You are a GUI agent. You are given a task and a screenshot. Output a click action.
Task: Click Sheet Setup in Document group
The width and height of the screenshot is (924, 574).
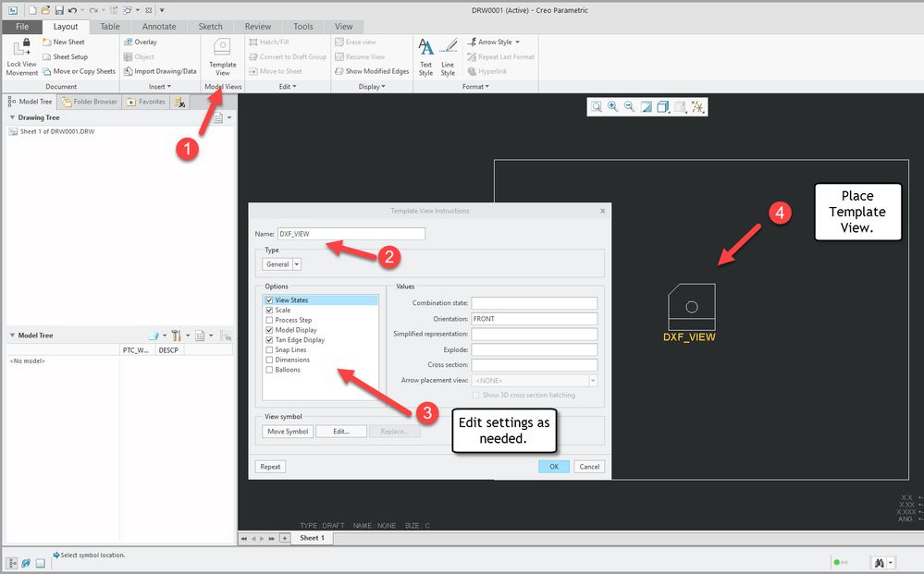65,56
